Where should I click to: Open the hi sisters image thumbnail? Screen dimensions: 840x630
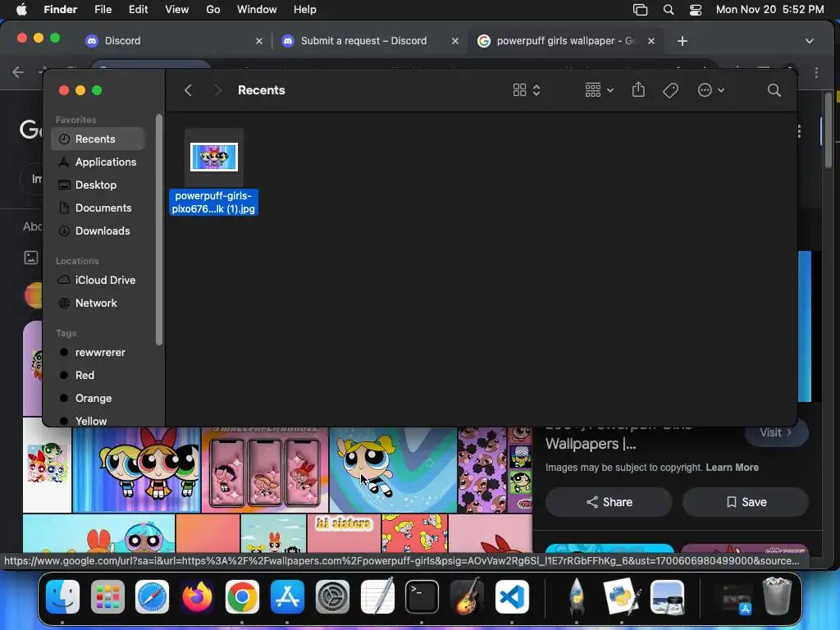tap(344, 533)
